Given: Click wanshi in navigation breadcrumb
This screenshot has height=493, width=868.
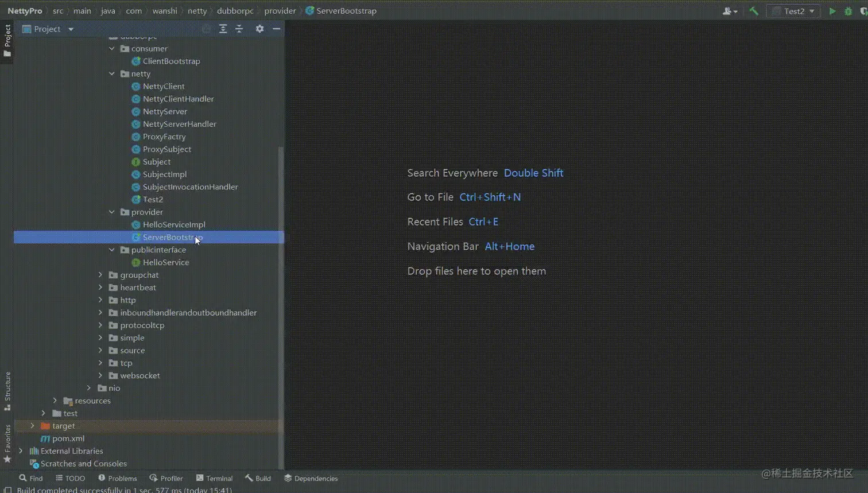Looking at the screenshot, I should click(x=165, y=11).
